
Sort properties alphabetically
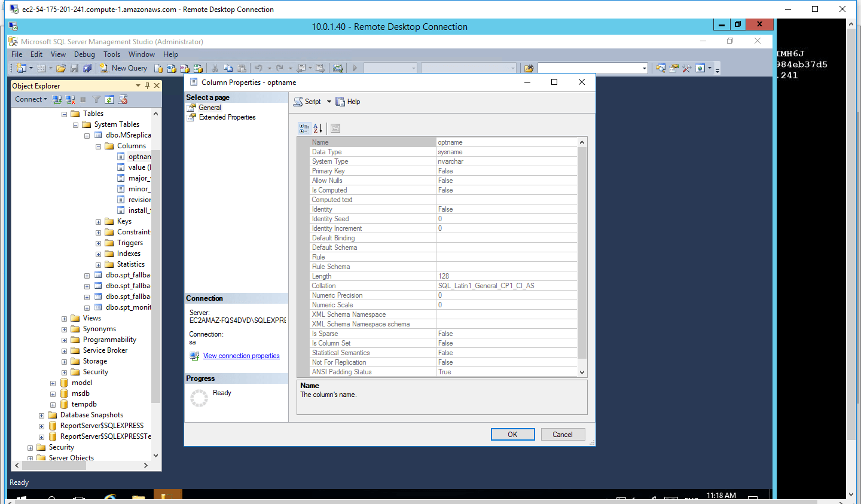click(317, 128)
